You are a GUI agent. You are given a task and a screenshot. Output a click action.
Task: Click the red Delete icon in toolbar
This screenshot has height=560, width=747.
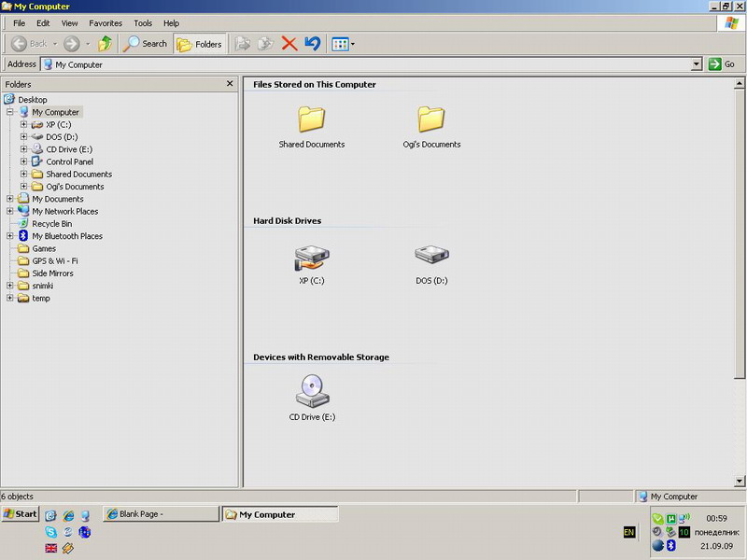(x=289, y=43)
